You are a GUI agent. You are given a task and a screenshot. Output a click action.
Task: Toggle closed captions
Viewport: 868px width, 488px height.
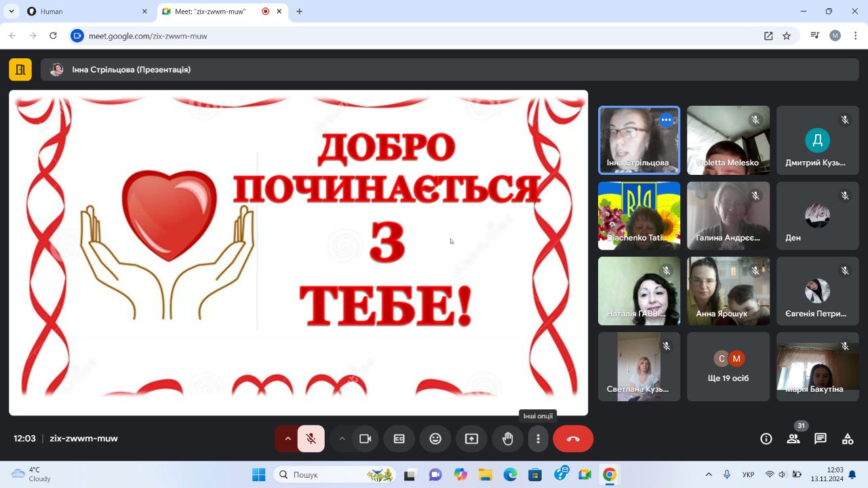coord(399,439)
